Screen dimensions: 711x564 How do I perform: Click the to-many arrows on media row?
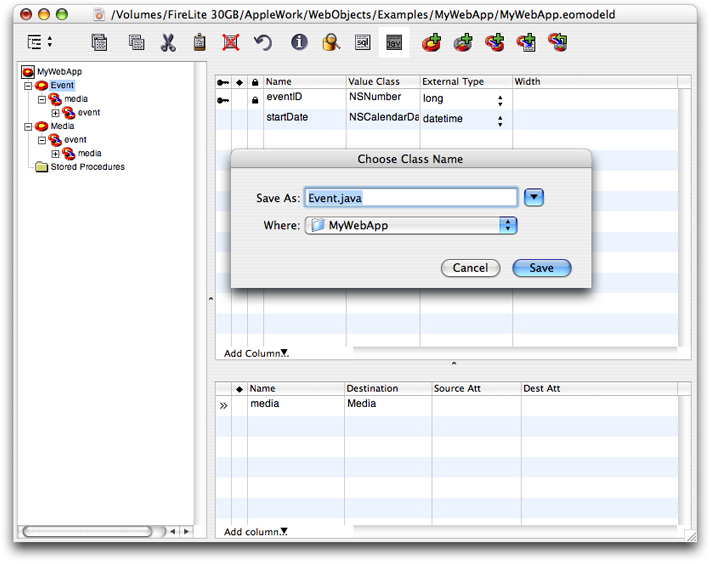click(x=223, y=405)
